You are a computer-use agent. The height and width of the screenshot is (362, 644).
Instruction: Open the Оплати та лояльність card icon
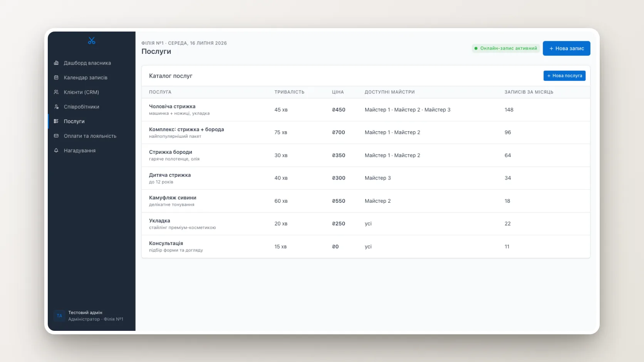pyautogui.click(x=56, y=136)
